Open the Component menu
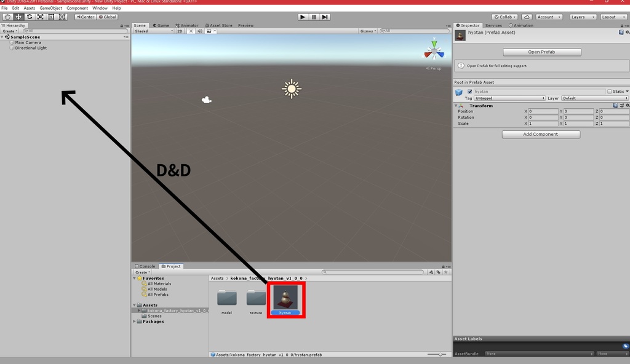 77,8
